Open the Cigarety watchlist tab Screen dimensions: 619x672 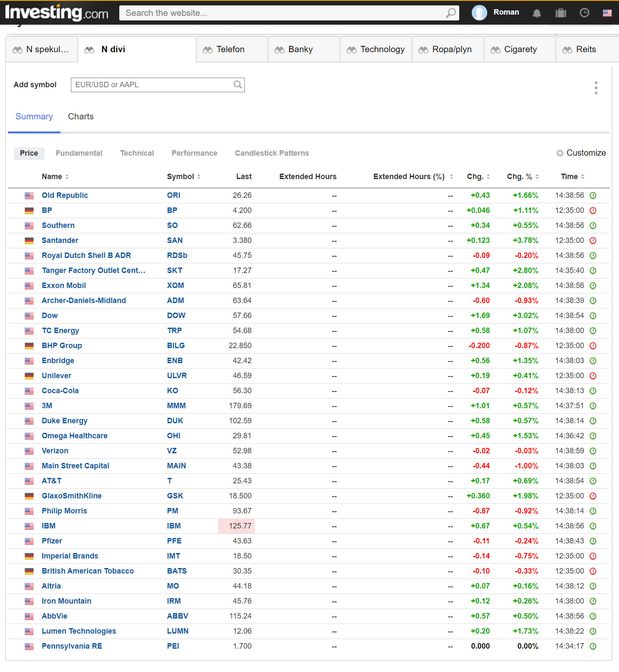pos(520,49)
